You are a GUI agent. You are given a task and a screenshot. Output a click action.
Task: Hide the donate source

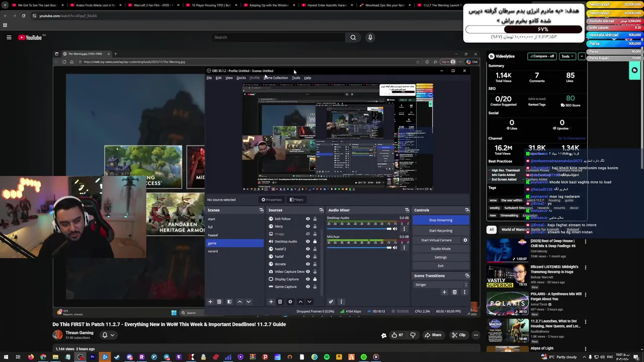pyautogui.click(x=308, y=264)
